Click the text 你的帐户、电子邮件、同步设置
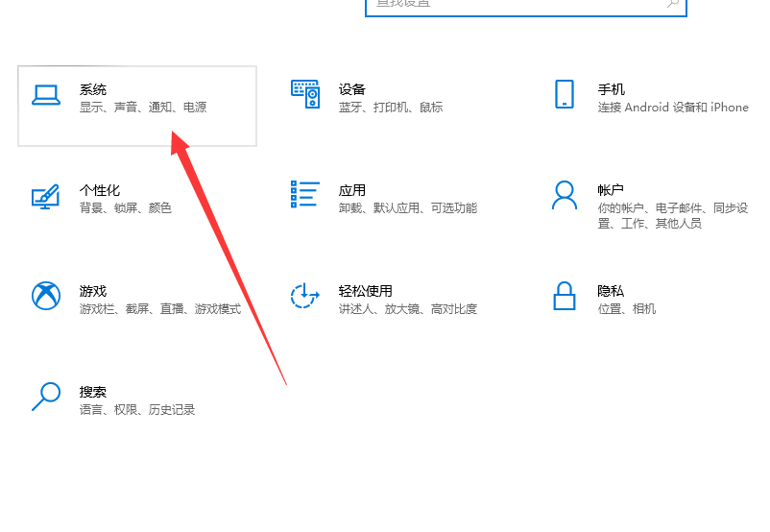 coord(673,215)
